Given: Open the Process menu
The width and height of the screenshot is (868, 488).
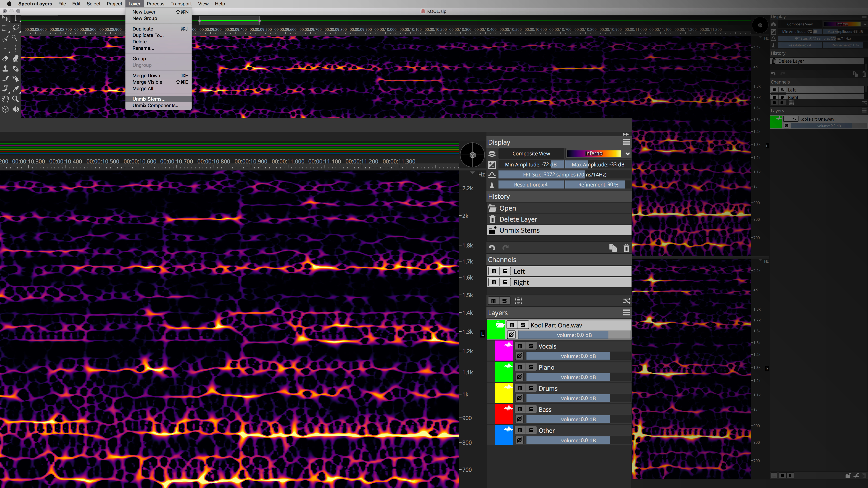Looking at the screenshot, I should [x=155, y=4].
